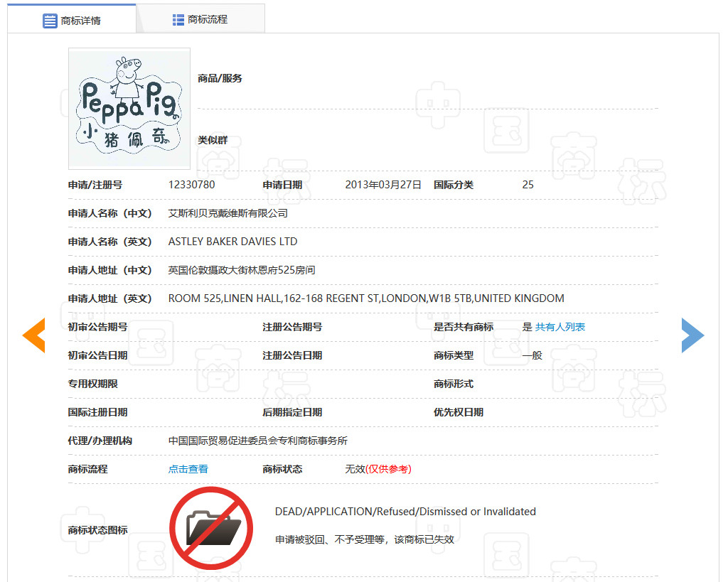Click the 初审公告期号 label
Image resolution: width=728 pixels, height=582 pixels.
[97, 327]
